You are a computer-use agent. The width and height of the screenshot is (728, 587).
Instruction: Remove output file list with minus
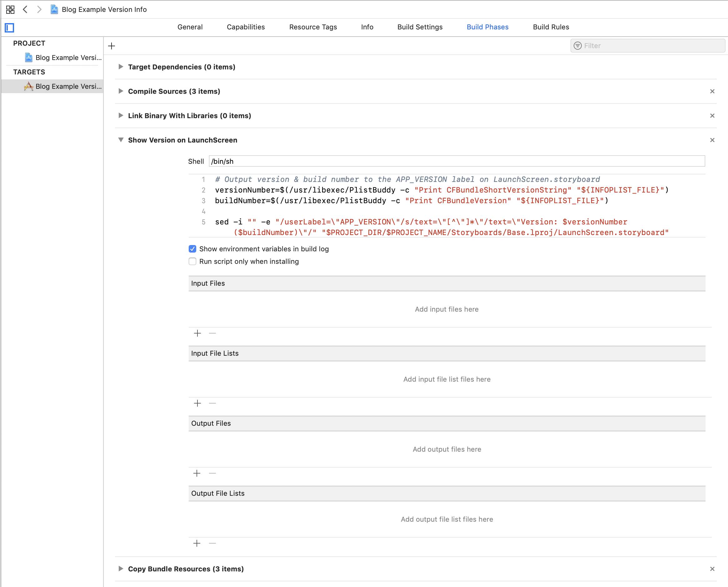pos(212,543)
